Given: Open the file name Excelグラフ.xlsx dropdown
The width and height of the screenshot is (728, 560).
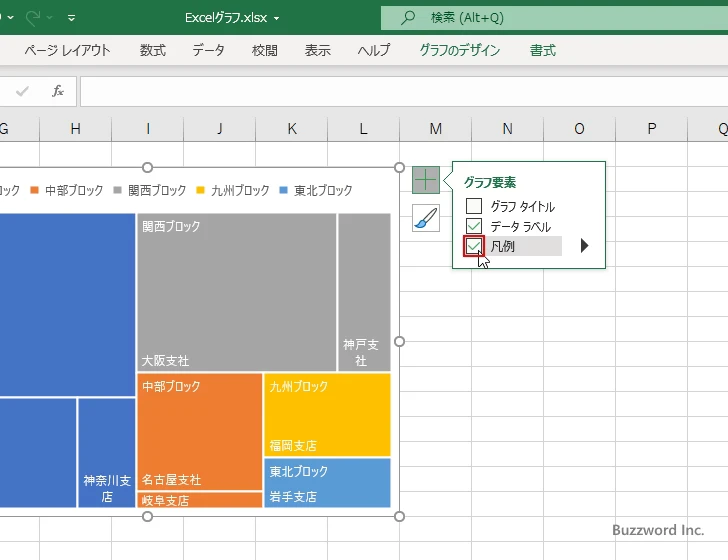Looking at the screenshot, I should (x=277, y=18).
